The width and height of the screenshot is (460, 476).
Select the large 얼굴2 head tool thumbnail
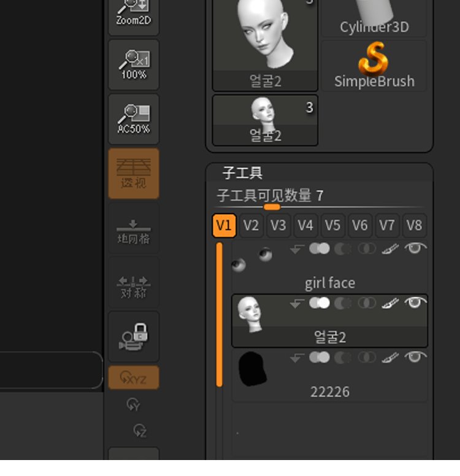265,45
